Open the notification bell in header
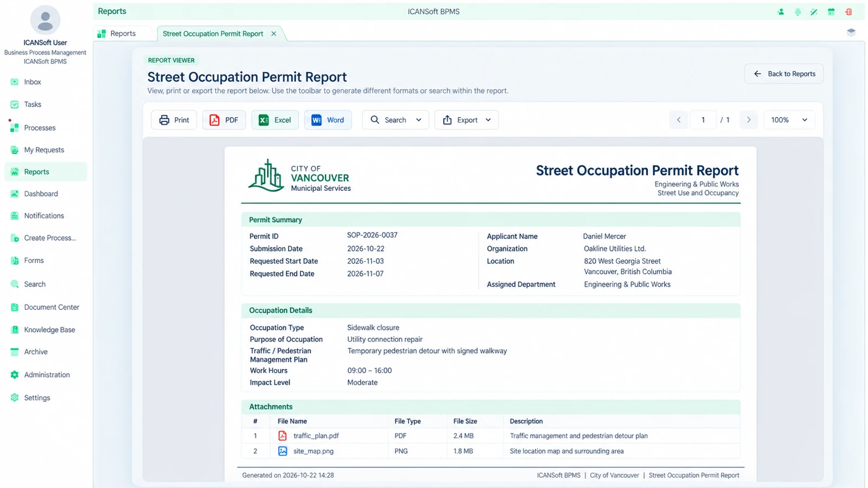 click(x=797, y=12)
